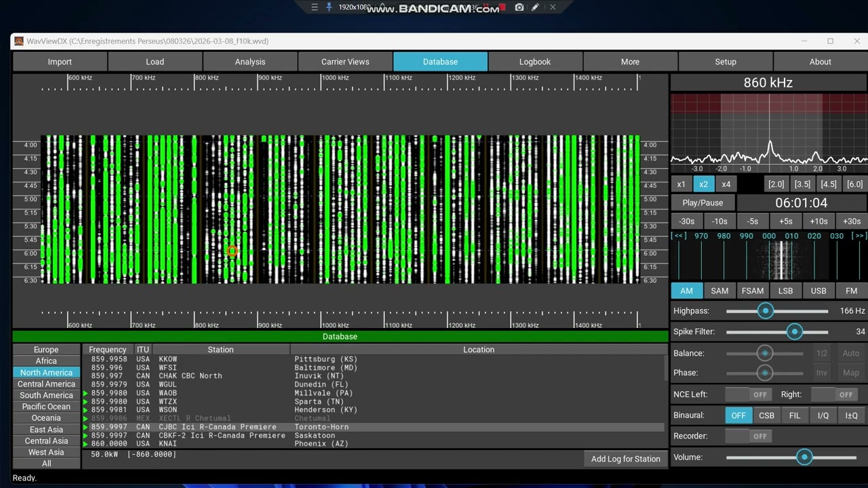Screen dimensions: 868x488
Task: Filter database by East Asia
Action: click(46, 430)
